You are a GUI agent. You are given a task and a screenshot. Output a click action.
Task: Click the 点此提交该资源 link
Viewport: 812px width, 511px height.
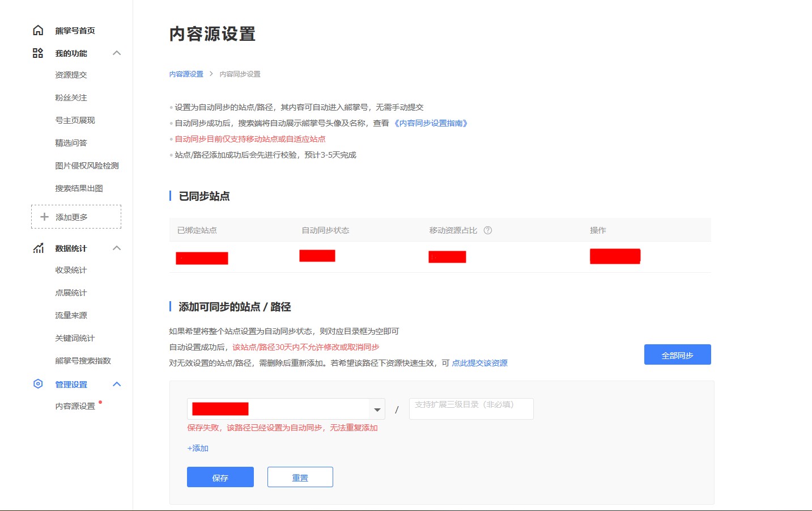[479, 363]
